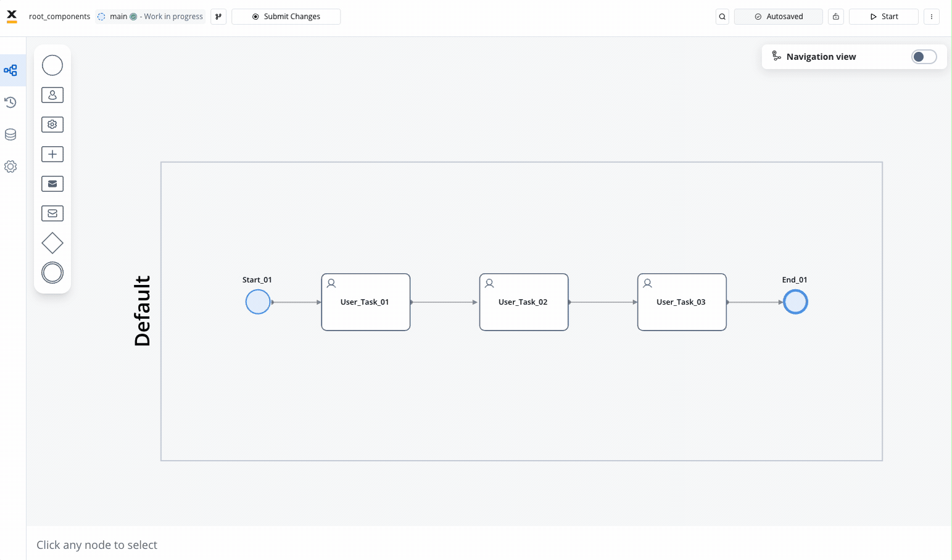Screen dimensions: 952x560
Task: Click the Default swimlane label
Action: (x=142, y=311)
